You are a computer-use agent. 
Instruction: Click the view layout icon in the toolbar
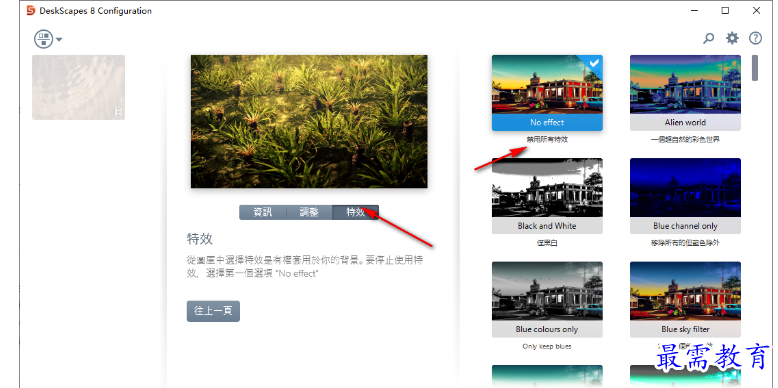(x=44, y=39)
